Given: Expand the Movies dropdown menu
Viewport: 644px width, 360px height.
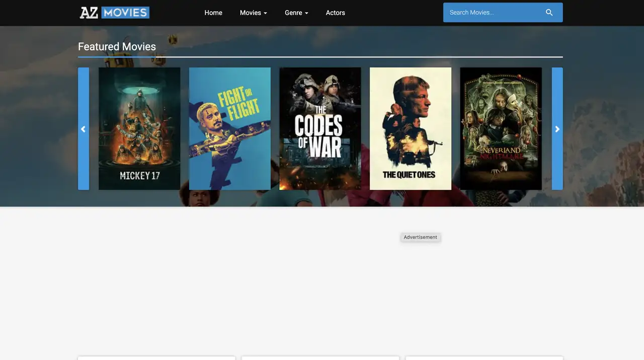Looking at the screenshot, I should [254, 13].
